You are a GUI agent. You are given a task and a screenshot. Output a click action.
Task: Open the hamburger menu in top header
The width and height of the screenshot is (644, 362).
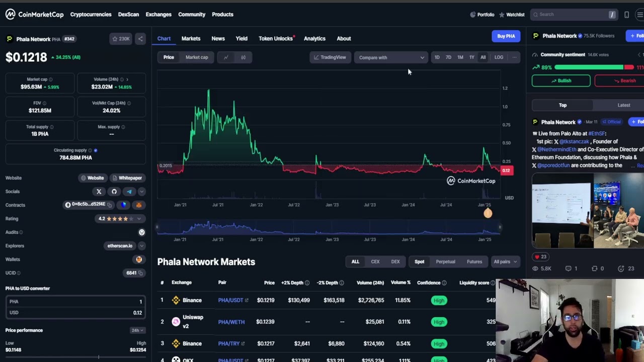point(640,15)
